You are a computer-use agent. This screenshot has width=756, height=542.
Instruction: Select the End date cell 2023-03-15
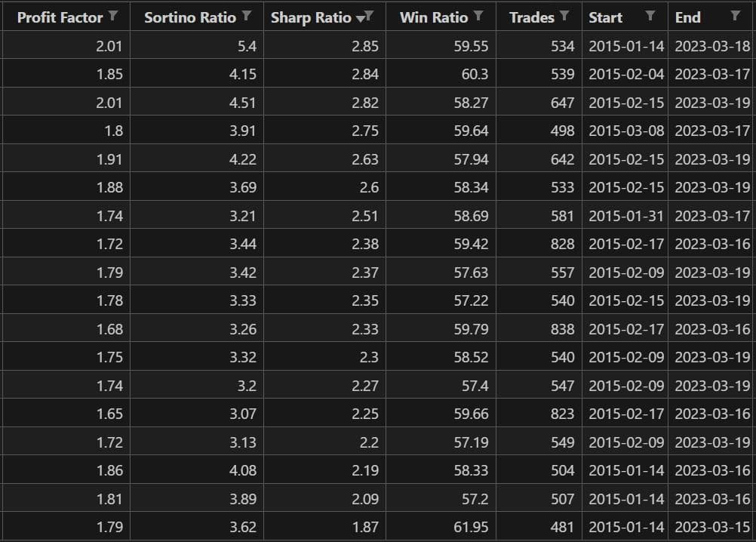click(711, 527)
